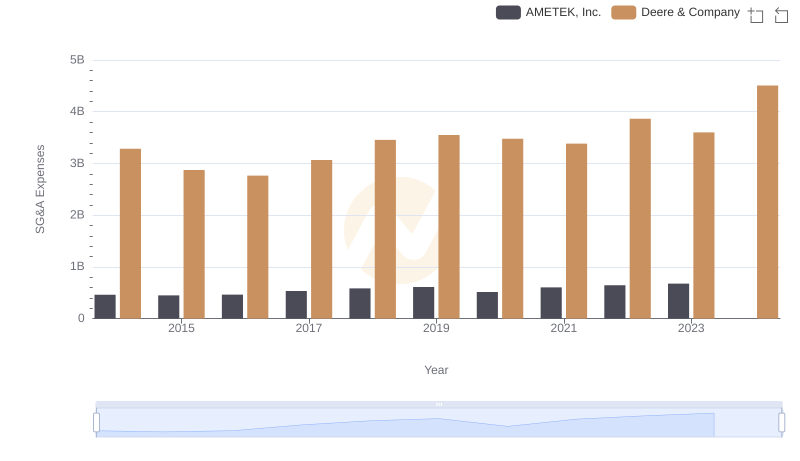800x461 pixels.
Task: Click the '2023' x-axis label
Action: point(691,328)
